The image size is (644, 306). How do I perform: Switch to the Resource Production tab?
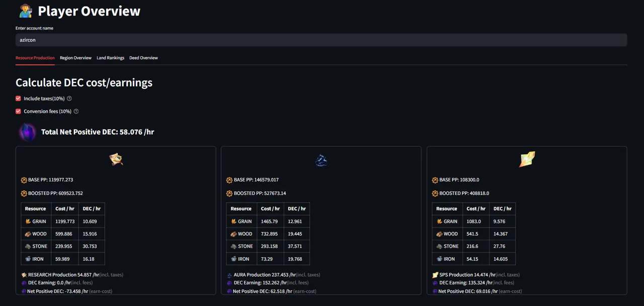pos(35,58)
